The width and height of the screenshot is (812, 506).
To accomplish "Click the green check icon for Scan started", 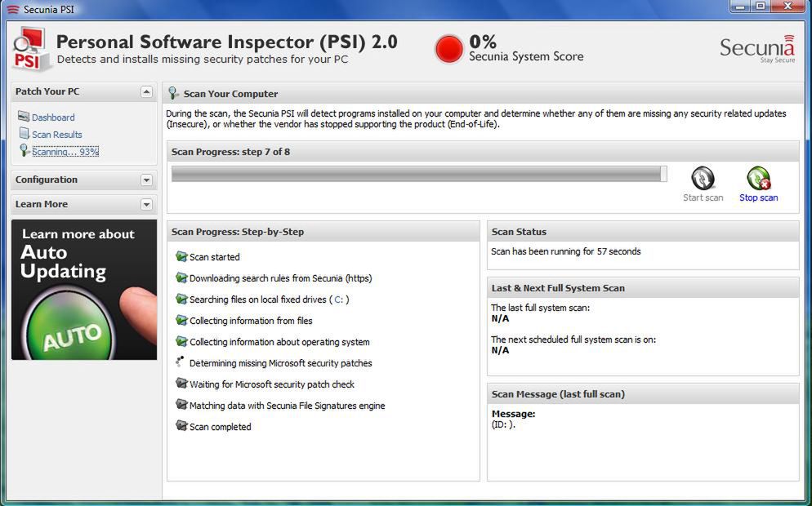I will coord(181,256).
